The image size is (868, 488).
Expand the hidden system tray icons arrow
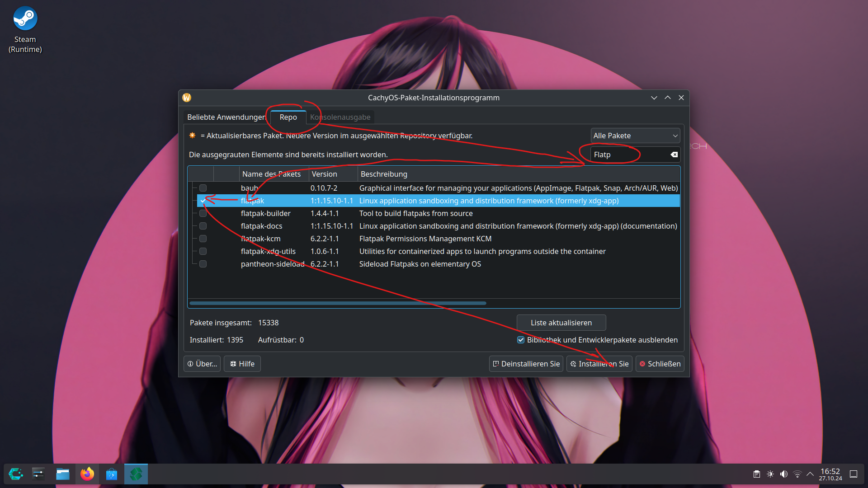810,474
